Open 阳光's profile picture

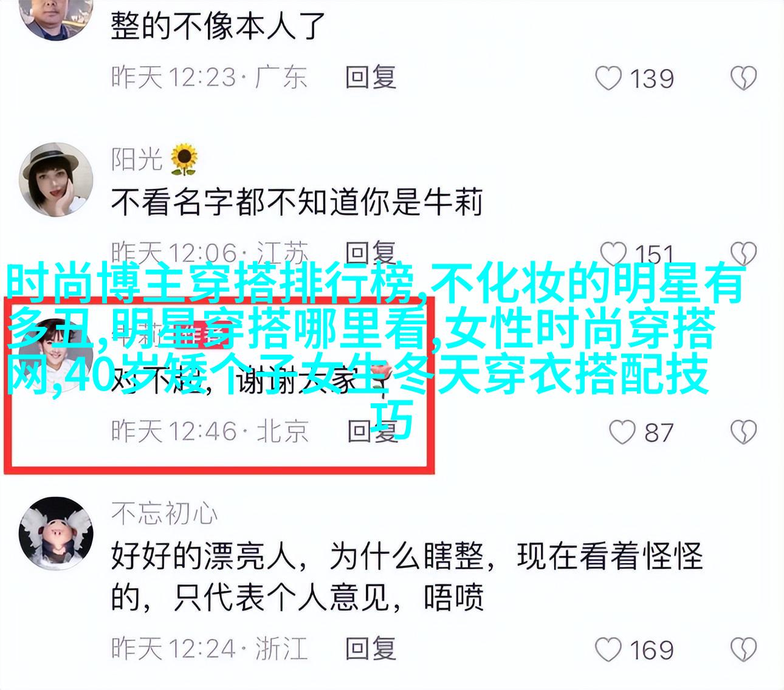[55, 180]
